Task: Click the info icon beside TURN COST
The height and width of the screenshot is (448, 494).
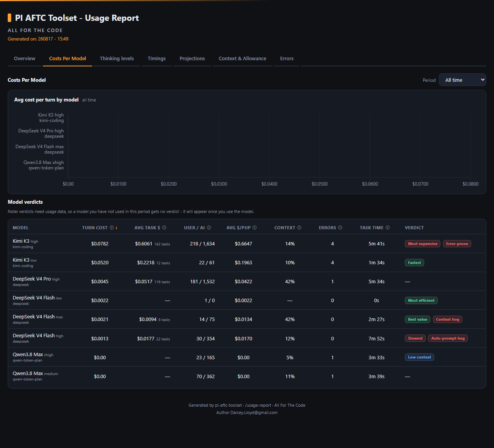Action: click(112, 228)
